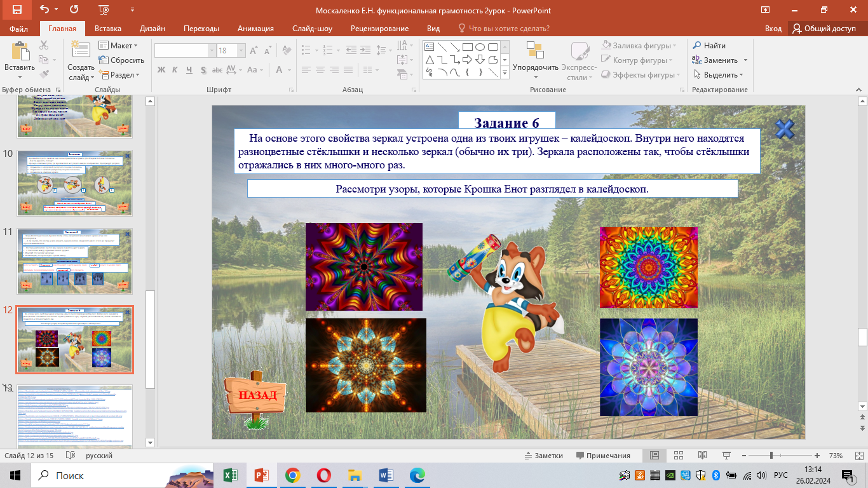Screen dimensions: 868x488
Task: Toggle Normal view button in status bar
Action: click(x=654, y=456)
